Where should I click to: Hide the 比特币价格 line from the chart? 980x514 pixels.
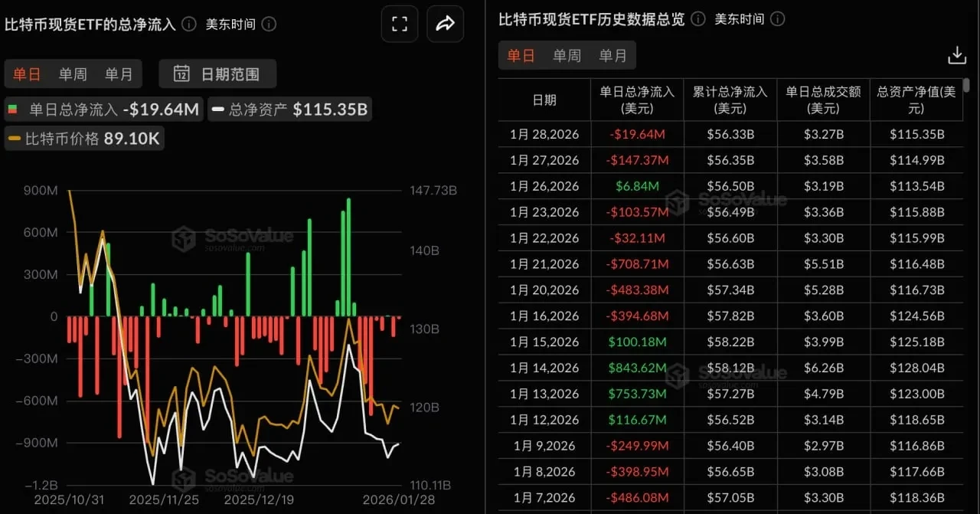[84, 138]
